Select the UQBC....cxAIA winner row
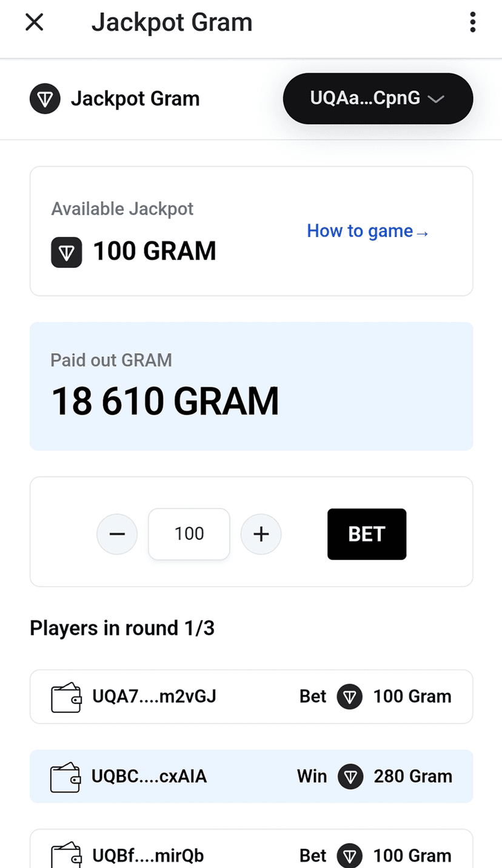This screenshot has height=868, width=502. coord(251,776)
